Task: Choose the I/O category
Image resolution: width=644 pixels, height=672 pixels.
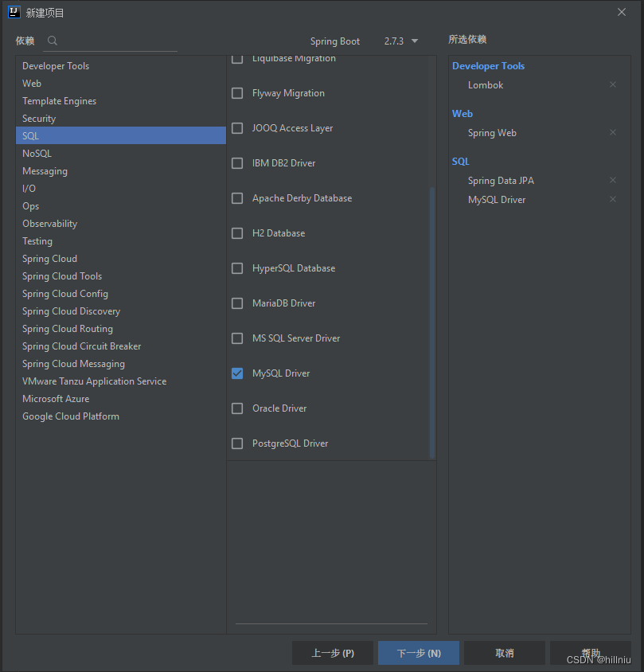Action: tap(121, 189)
